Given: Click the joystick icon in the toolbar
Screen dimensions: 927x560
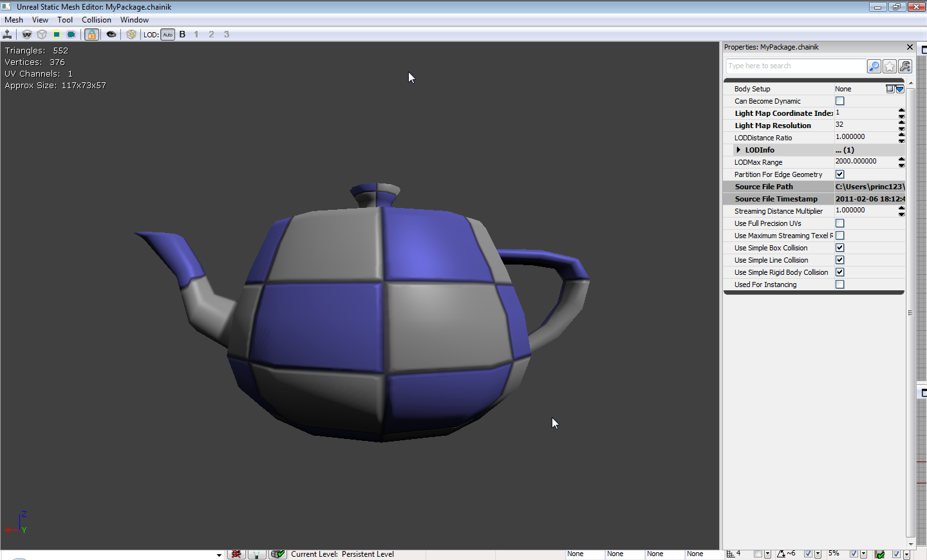Looking at the screenshot, I should 8,34.
